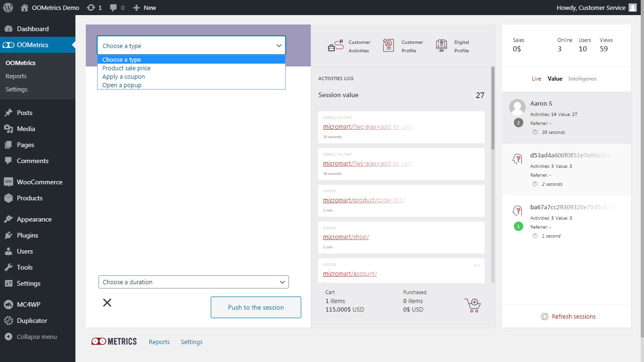644x362 pixels.
Task: Open Settings submenu under OOMetrics
Action: coord(17,89)
